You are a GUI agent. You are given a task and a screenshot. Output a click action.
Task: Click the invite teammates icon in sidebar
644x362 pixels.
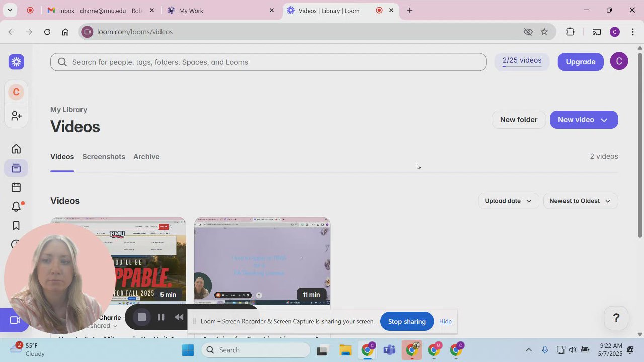pyautogui.click(x=16, y=116)
